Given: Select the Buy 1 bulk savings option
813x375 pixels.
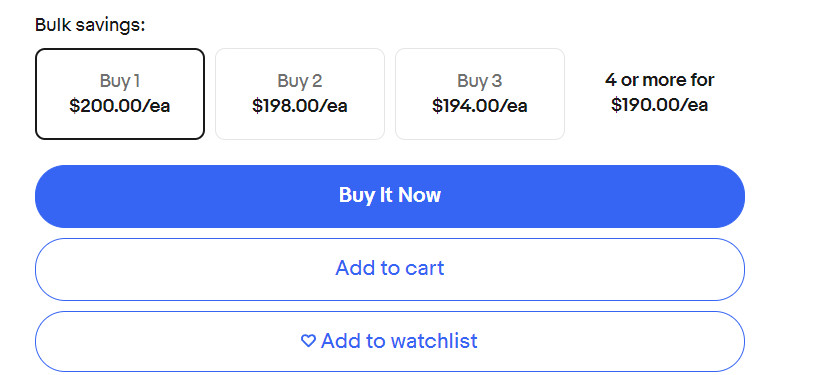Looking at the screenshot, I should point(120,94).
